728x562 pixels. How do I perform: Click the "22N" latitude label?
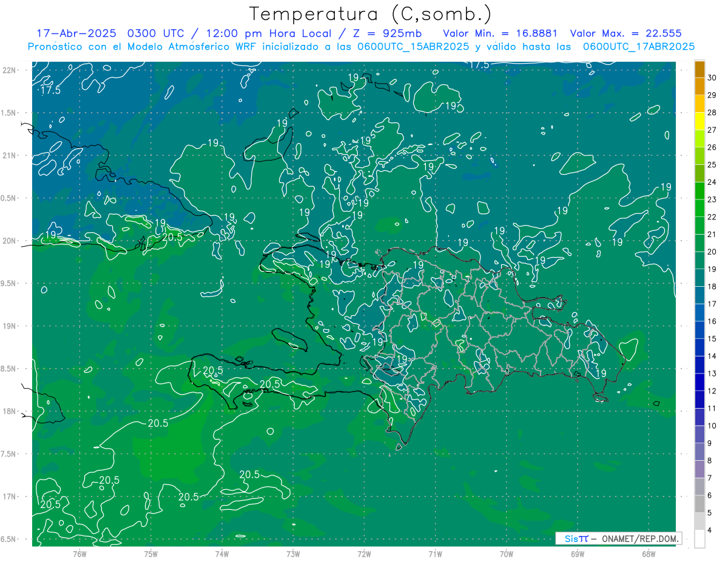[x=10, y=70]
